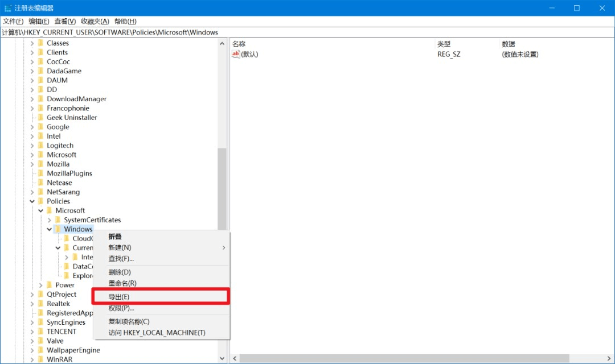This screenshot has height=364, width=615.
Task: Select 删除(D) in the context menu
Action: click(x=120, y=272)
